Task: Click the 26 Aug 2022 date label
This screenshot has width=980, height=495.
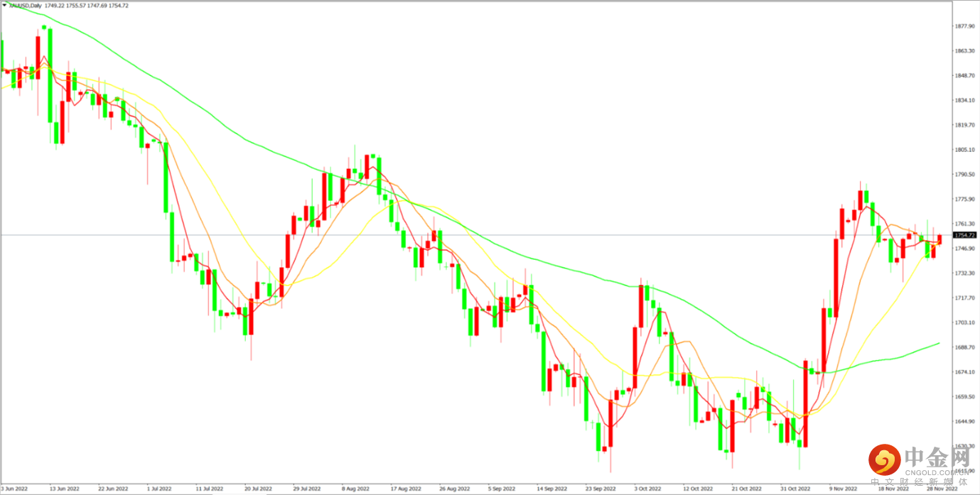Action: (x=453, y=489)
